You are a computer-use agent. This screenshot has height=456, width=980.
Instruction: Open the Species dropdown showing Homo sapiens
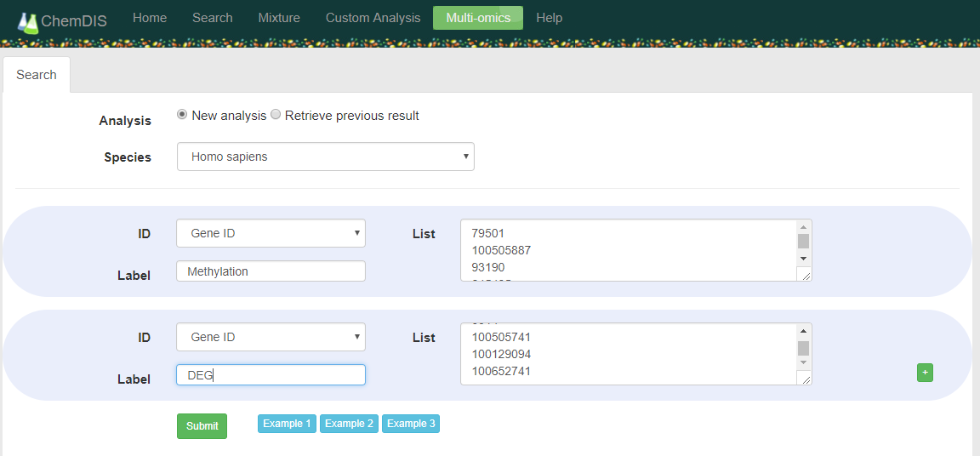[x=325, y=157]
